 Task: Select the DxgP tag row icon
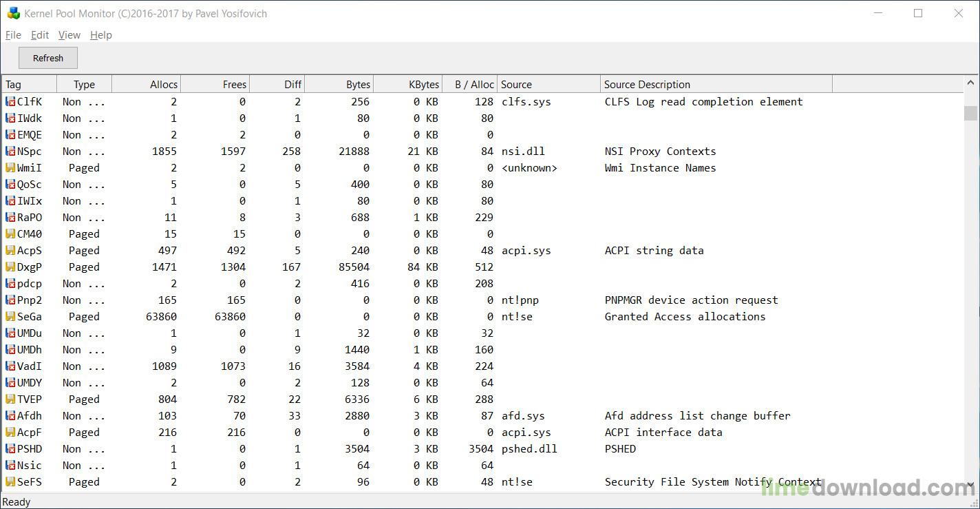pos(10,267)
